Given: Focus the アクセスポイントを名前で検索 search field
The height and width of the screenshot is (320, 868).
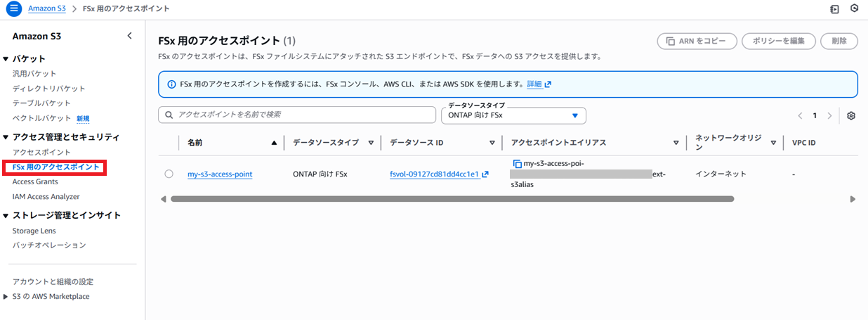Looking at the screenshot, I should tap(297, 115).
